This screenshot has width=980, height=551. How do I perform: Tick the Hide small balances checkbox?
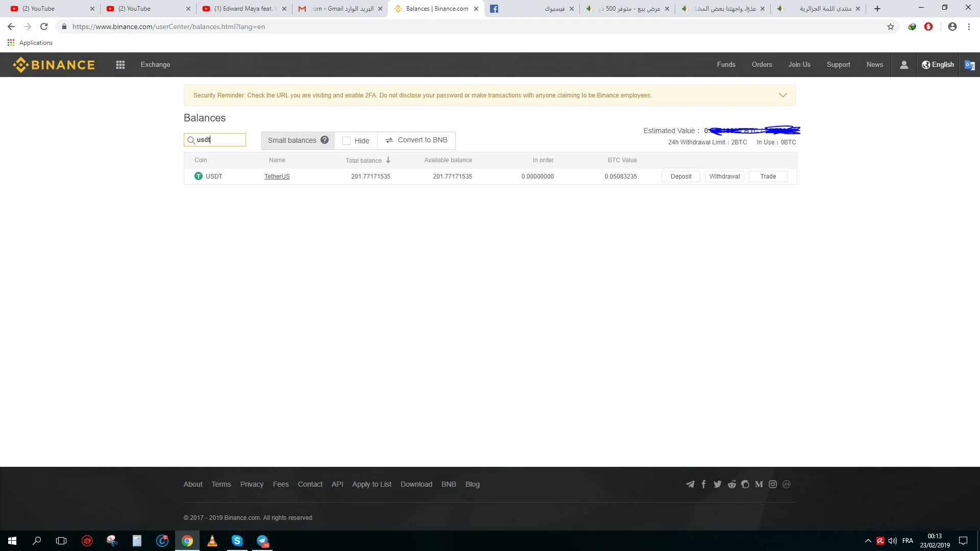click(347, 141)
